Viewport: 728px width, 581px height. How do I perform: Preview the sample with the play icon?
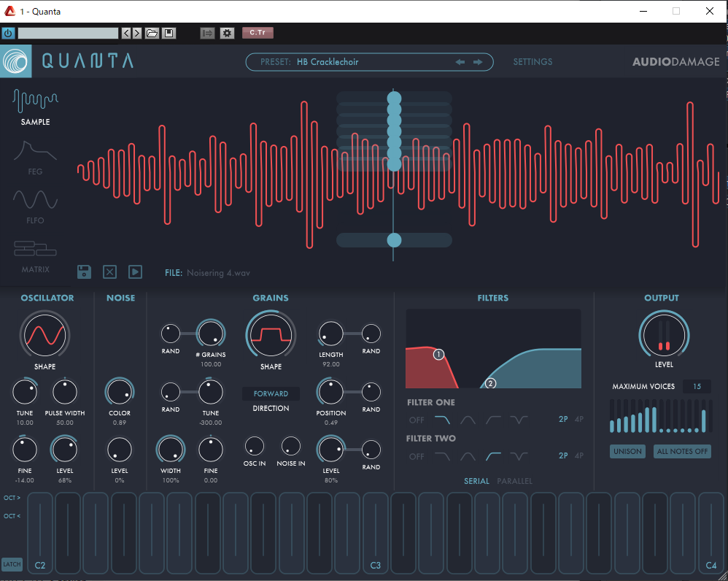[x=135, y=272]
